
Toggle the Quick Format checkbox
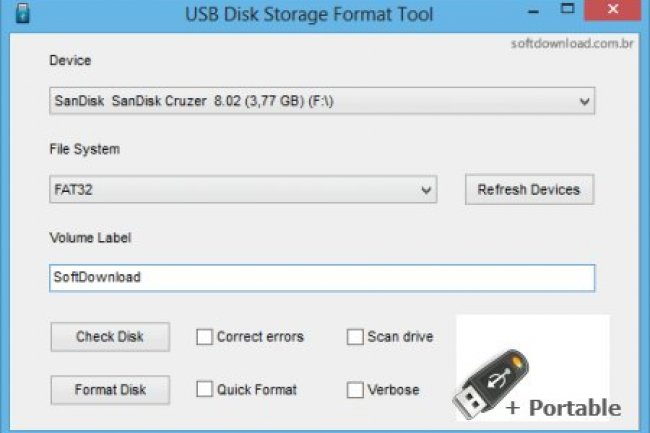[205, 389]
